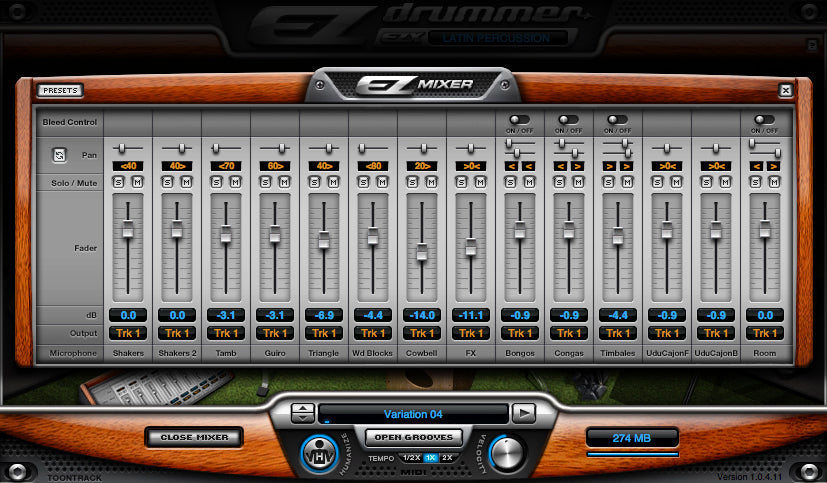Mute the Triangle channel

pos(332,182)
